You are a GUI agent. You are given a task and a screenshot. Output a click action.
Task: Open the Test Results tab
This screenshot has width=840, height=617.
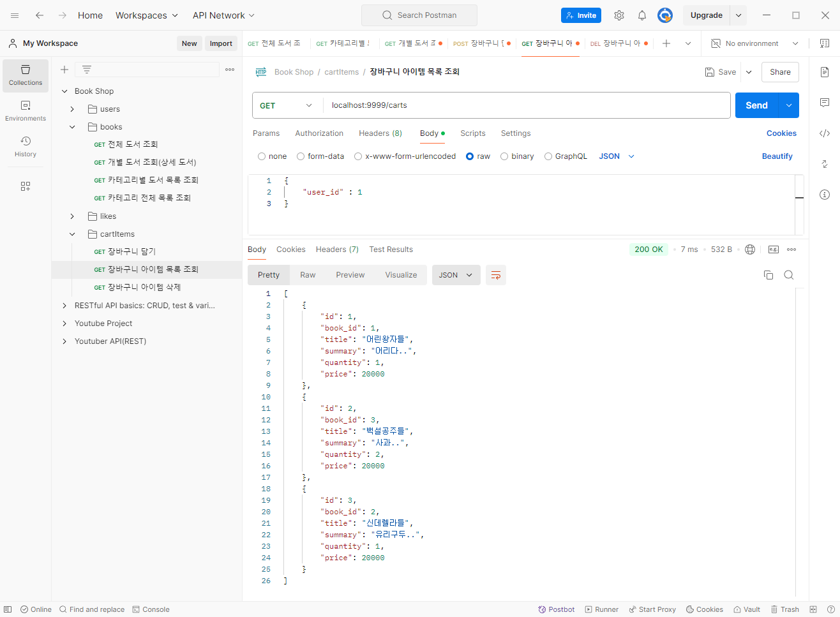click(391, 249)
